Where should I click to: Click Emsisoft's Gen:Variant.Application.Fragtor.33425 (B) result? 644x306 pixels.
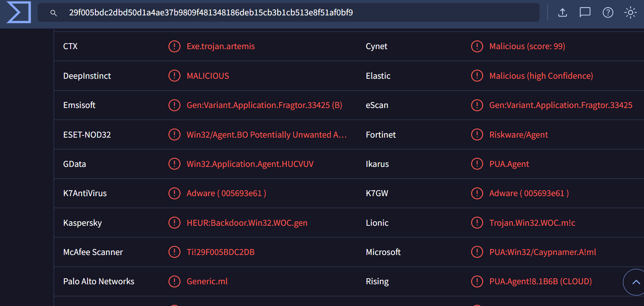pyautogui.click(x=264, y=105)
